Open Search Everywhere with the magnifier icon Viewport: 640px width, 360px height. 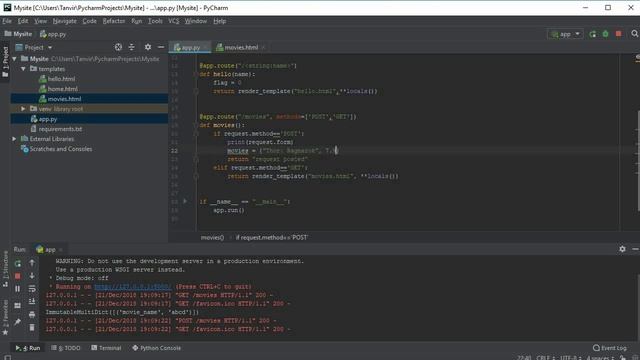[635, 34]
